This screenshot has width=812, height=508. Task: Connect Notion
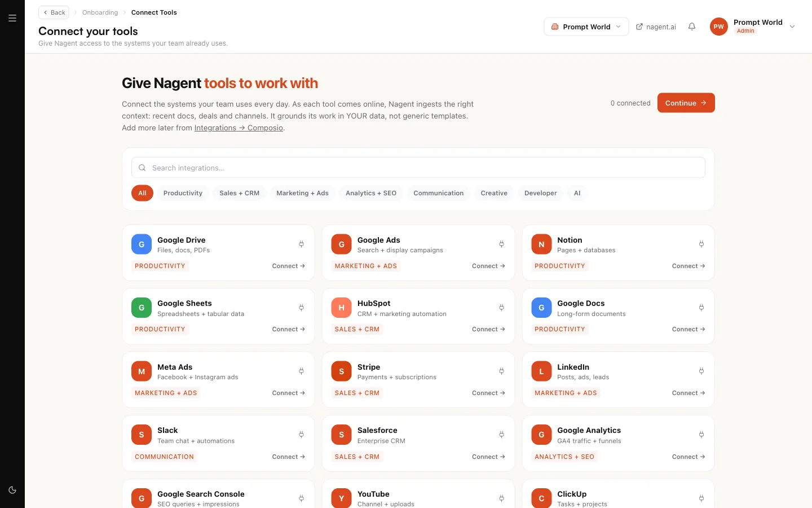[x=689, y=266]
